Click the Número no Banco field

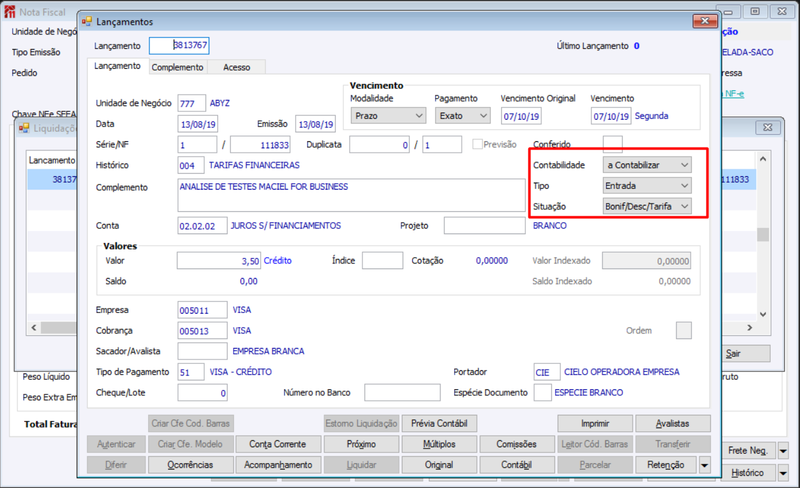(402, 393)
